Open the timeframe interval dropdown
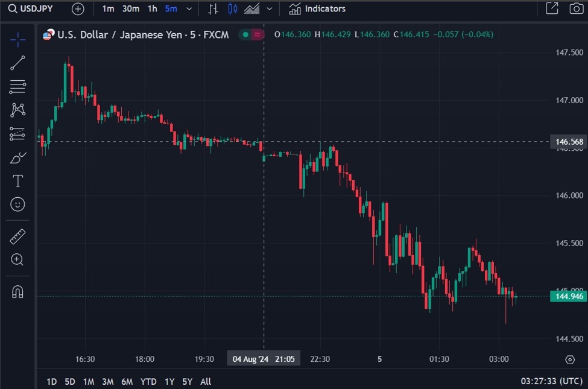 pos(189,8)
